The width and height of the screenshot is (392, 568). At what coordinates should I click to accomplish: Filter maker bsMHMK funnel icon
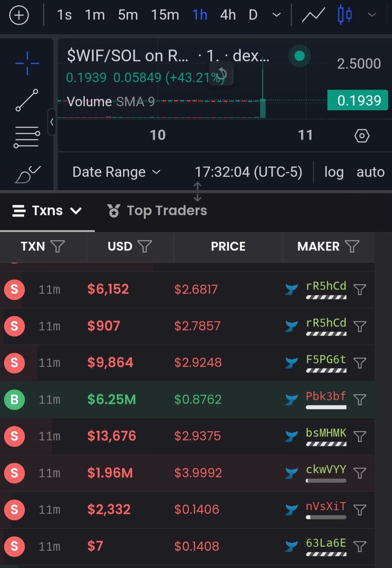pyautogui.click(x=360, y=436)
